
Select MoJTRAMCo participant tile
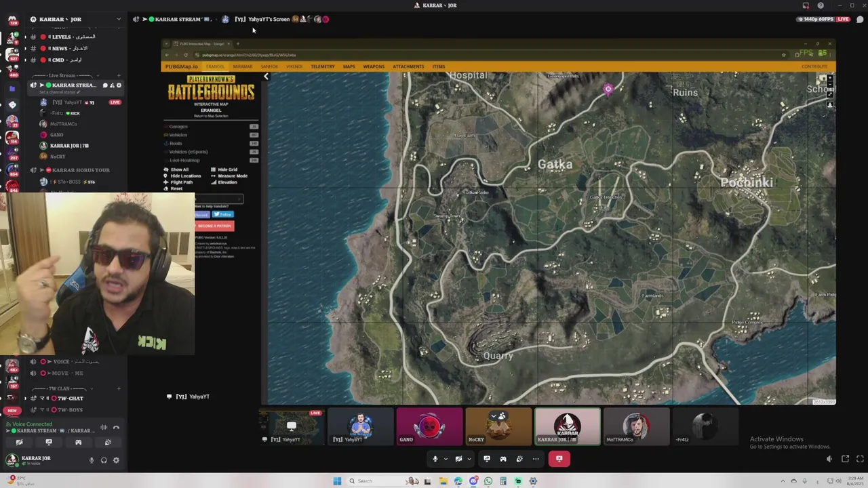(x=636, y=426)
